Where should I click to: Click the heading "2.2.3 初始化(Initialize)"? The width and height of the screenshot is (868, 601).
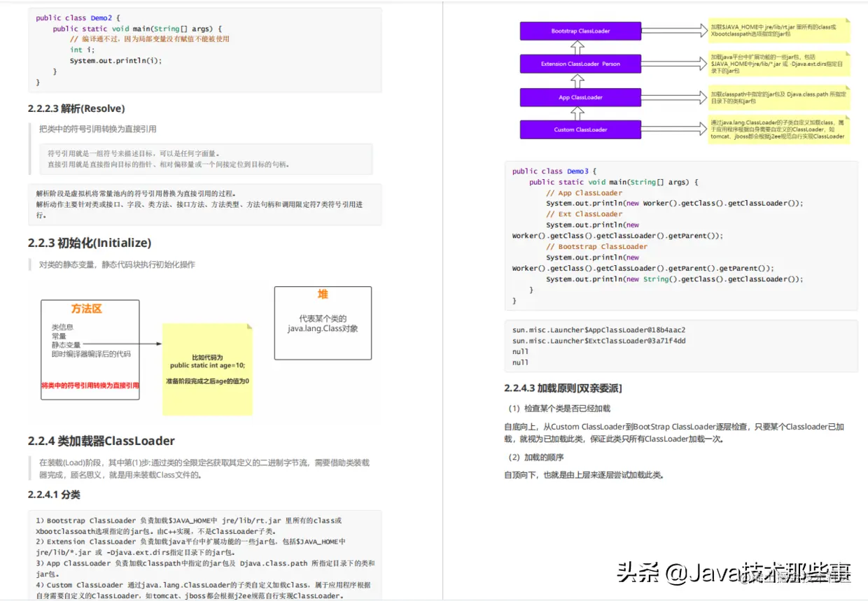(90, 243)
